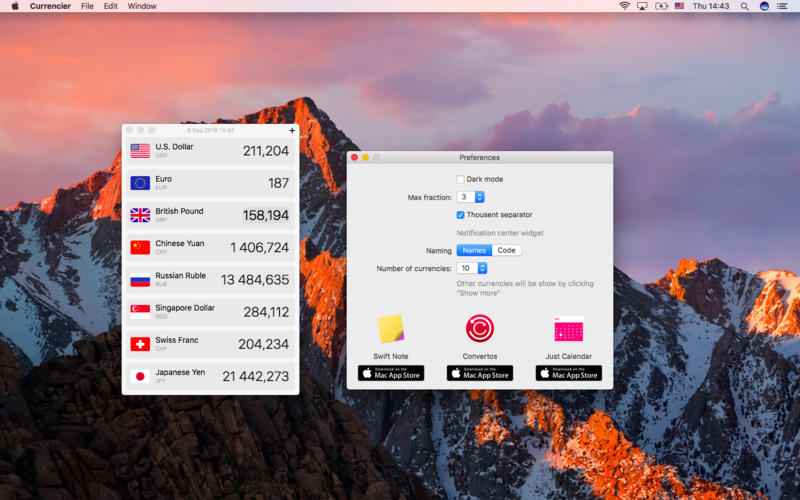Image resolution: width=800 pixels, height=500 pixels.
Task: Click the British Pound amount field
Action: coord(266,215)
